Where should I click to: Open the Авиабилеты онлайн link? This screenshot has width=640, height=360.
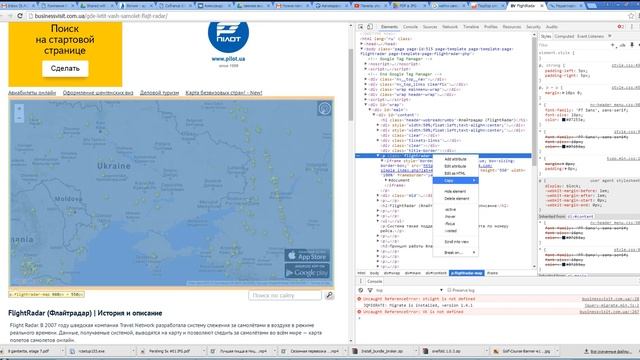click(x=32, y=93)
